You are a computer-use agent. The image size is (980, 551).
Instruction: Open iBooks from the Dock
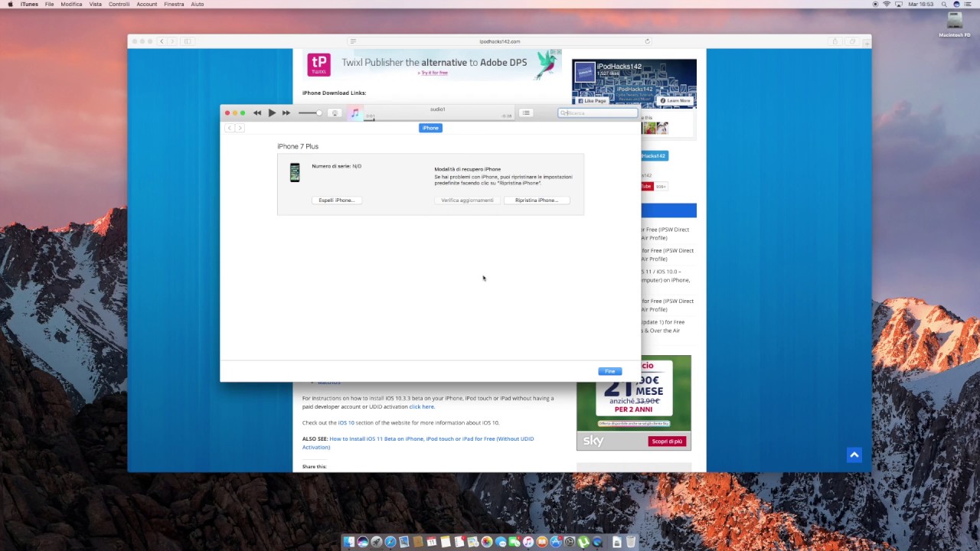coord(542,542)
